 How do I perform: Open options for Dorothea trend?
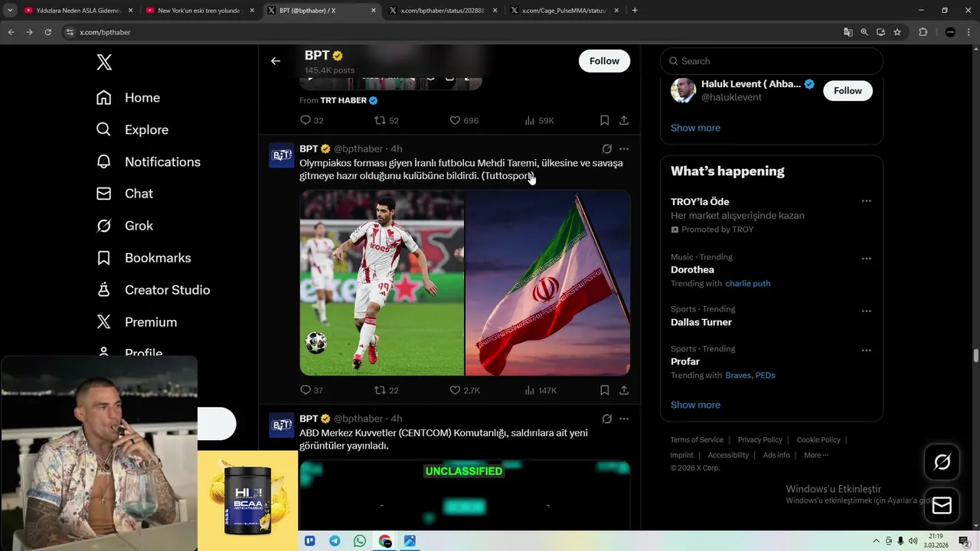[866, 259]
